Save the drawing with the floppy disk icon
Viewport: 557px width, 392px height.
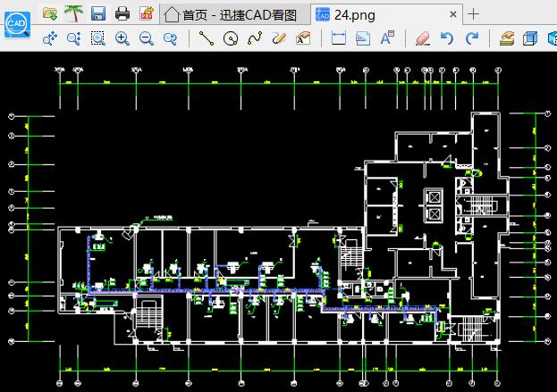click(98, 13)
